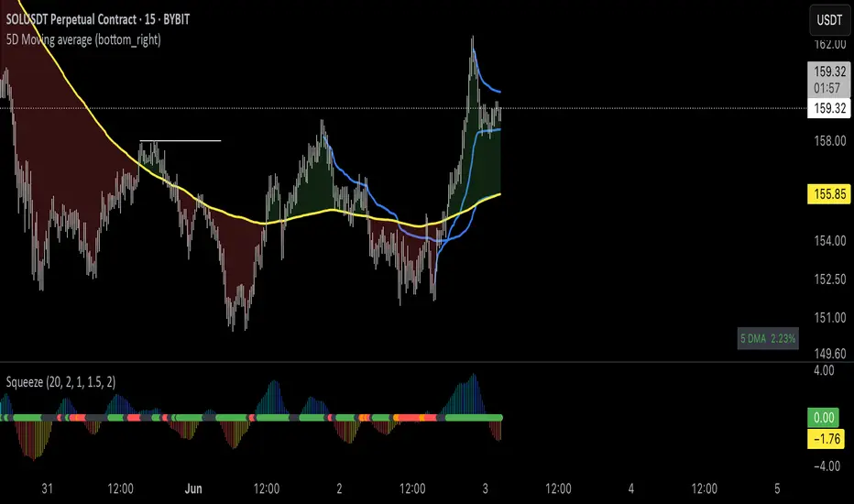Click the 4.00 squeeze axis label
Screen dimensions: 854x504
coord(824,370)
